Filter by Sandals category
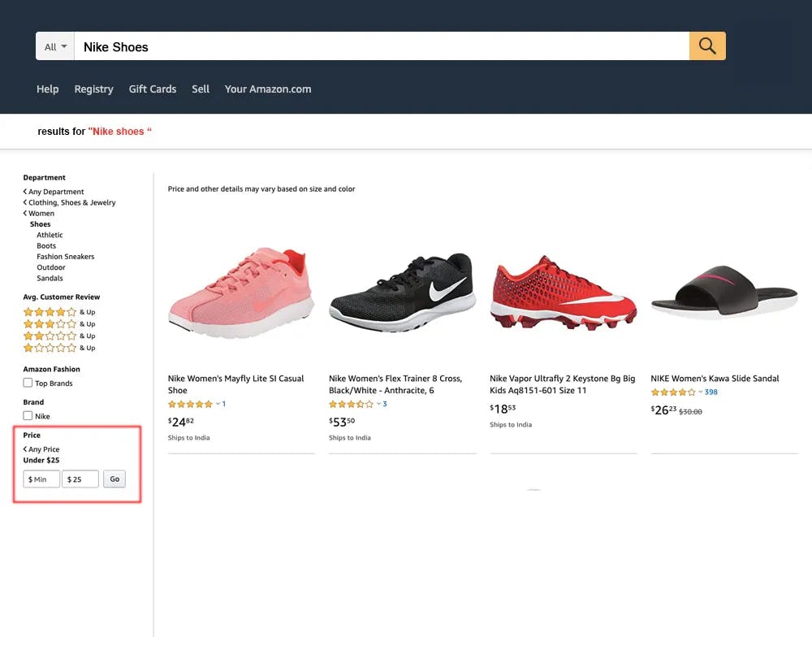The width and height of the screenshot is (812, 650). coord(50,279)
